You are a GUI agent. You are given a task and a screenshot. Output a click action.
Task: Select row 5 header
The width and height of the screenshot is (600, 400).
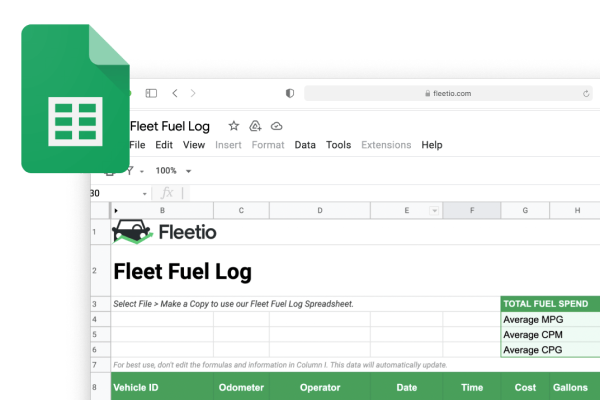[x=100, y=335]
